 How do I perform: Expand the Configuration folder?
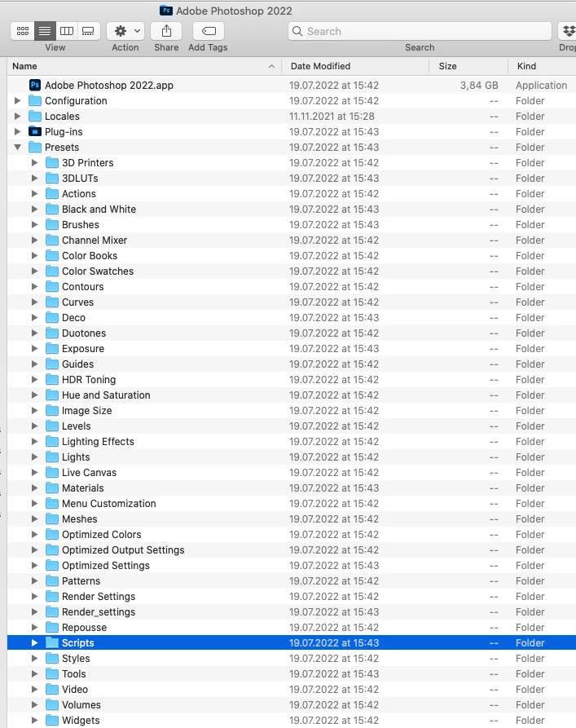18,101
